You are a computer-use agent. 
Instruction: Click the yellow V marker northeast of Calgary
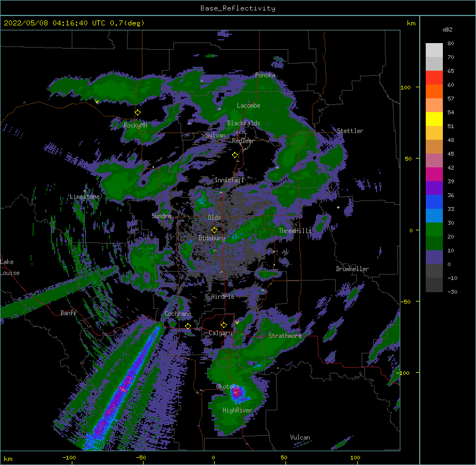tap(237, 323)
